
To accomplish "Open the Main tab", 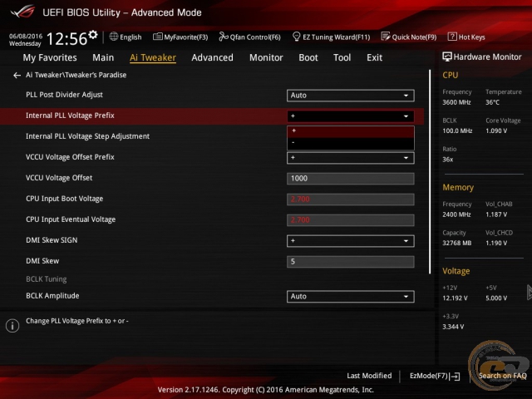I will [x=103, y=57].
